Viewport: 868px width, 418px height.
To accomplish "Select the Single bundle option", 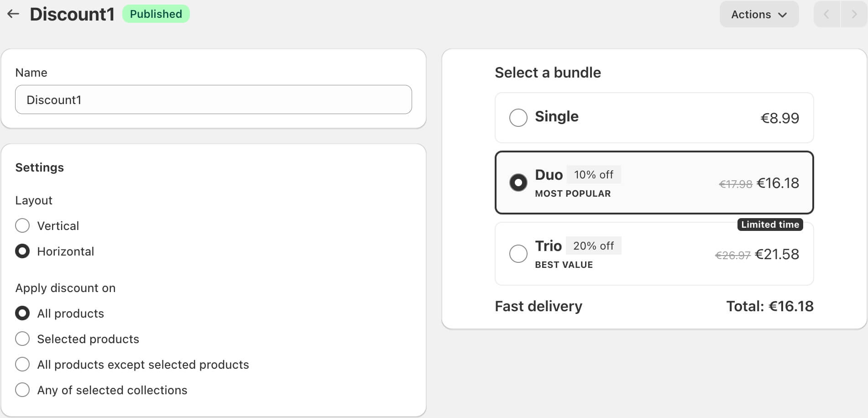I will [x=518, y=117].
